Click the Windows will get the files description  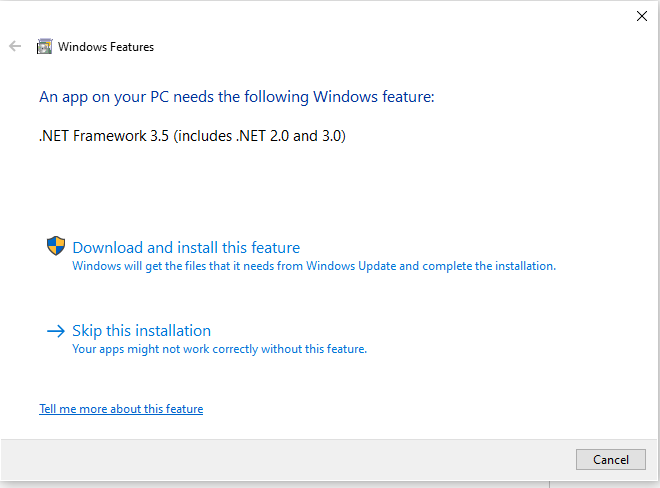click(x=313, y=266)
